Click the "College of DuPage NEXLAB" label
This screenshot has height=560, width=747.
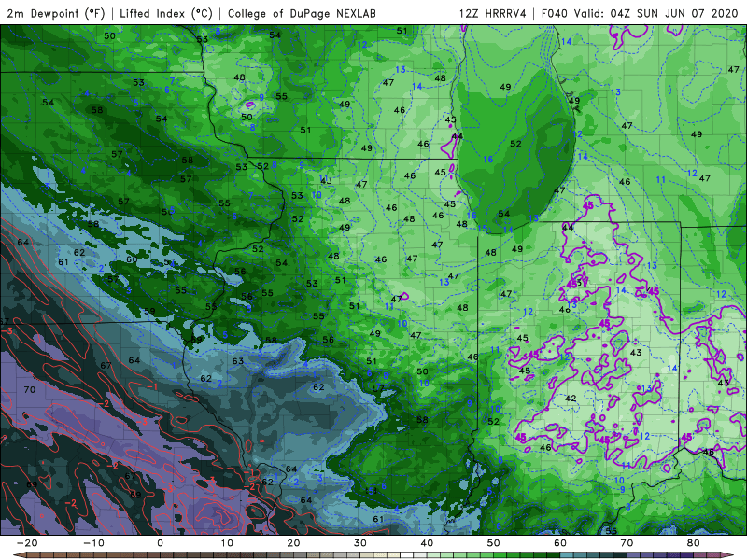(302, 13)
